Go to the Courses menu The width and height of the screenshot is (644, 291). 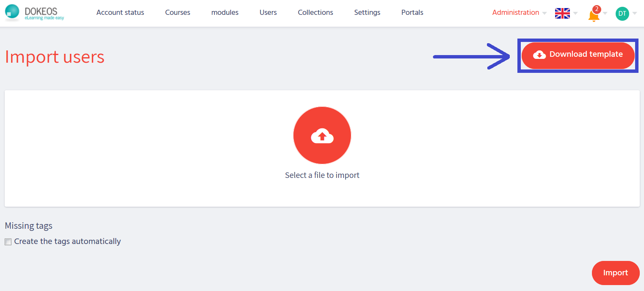(x=177, y=13)
